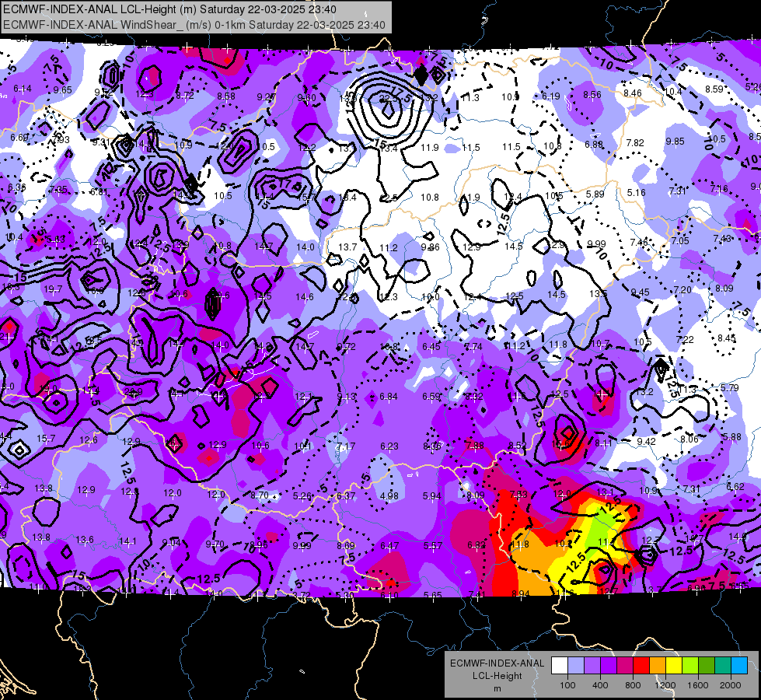The image size is (761, 700).
Task: Click the grid value 6.14
Action: 23,89
